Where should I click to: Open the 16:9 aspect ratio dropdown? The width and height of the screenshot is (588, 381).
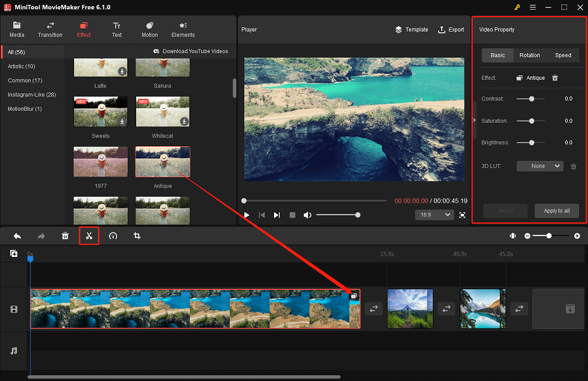point(434,215)
